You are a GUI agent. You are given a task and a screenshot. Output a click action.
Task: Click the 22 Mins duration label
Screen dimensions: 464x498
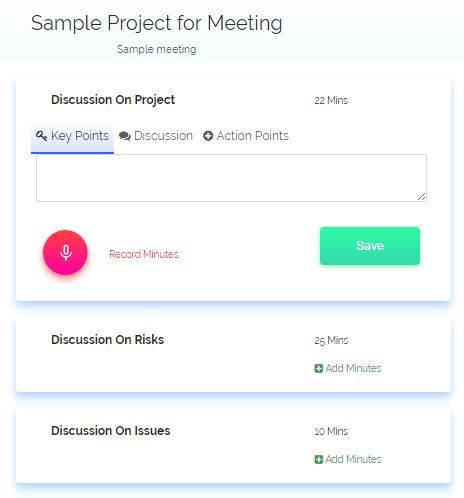click(331, 100)
